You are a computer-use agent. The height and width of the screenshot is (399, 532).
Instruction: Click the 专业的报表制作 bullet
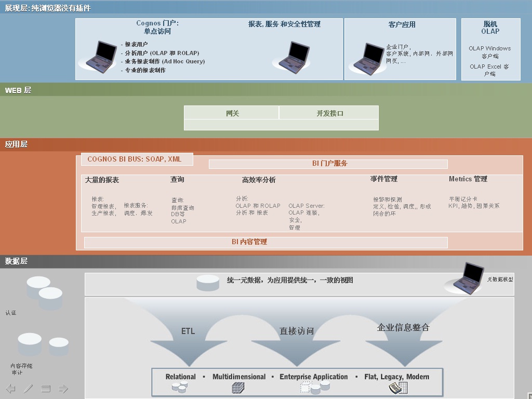[x=143, y=70]
